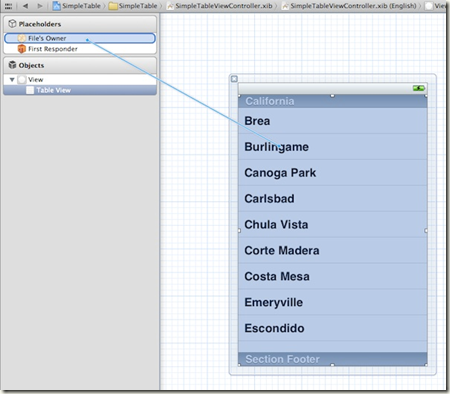The height and width of the screenshot is (394, 450).
Task: Open the related files grid icon
Action: point(8,6)
